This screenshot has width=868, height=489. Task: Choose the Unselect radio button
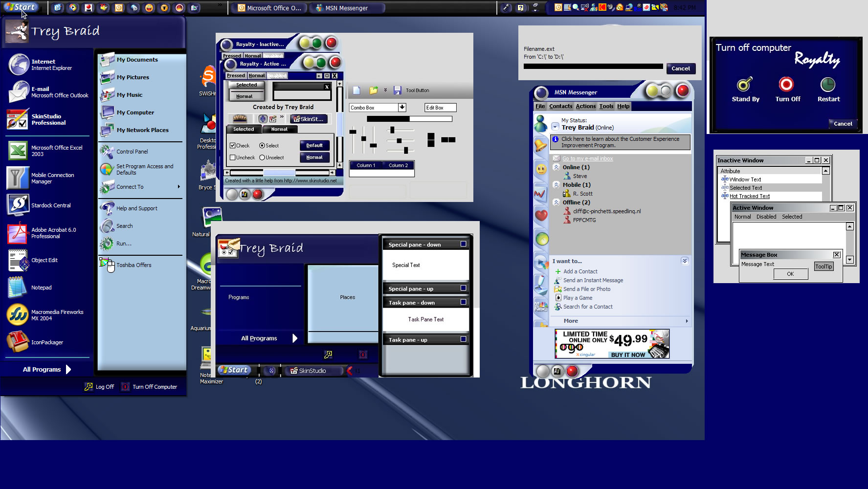tap(262, 157)
